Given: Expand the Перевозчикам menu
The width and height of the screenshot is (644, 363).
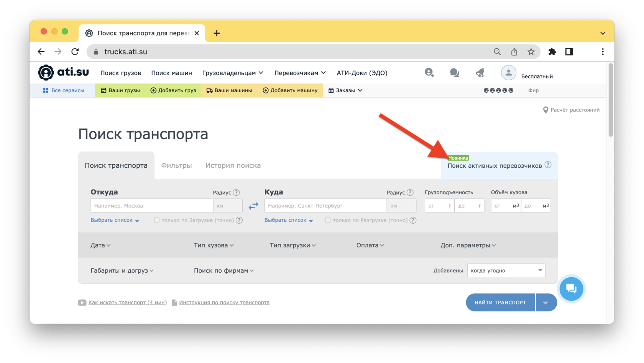Looking at the screenshot, I should [x=300, y=73].
